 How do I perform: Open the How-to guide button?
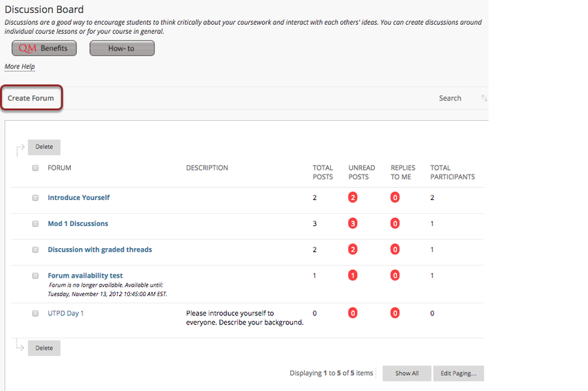pos(122,48)
